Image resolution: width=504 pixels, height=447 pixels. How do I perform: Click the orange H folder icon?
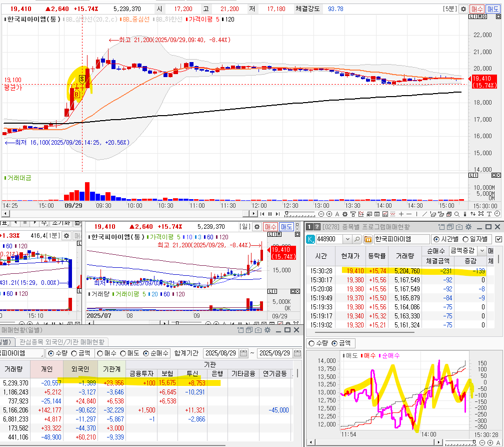pyautogui.click(x=367, y=239)
